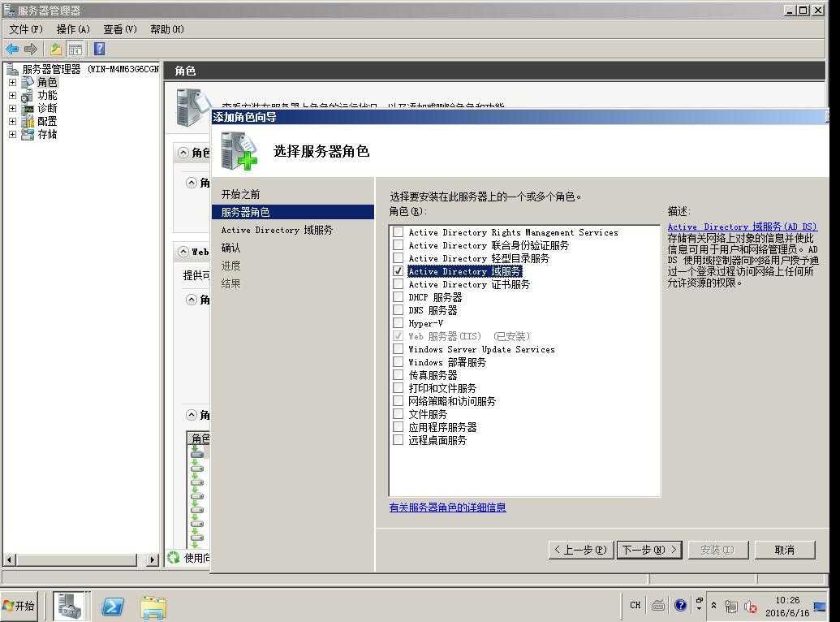Open the 文件(F) menu
The width and height of the screenshot is (840, 622).
[x=26, y=29]
